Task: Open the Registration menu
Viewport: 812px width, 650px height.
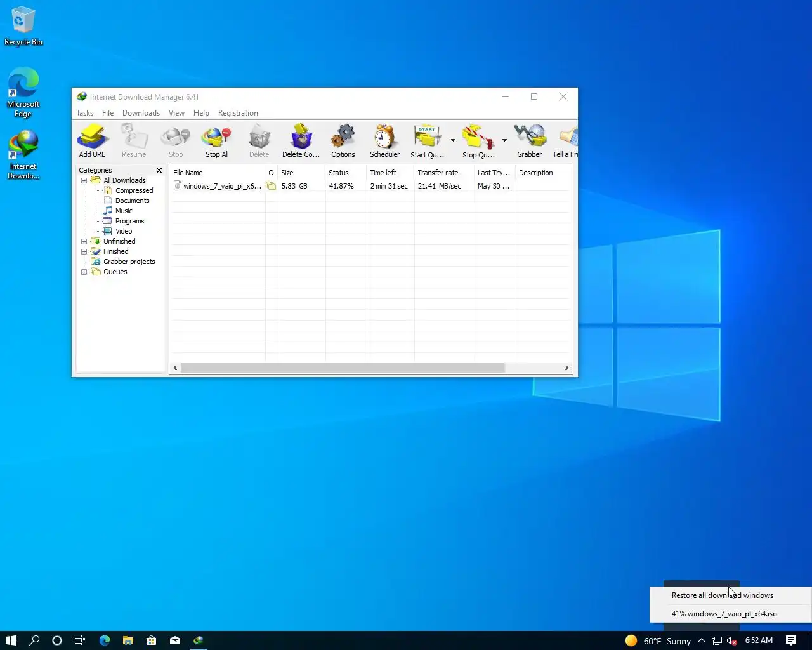Action: point(238,113)
